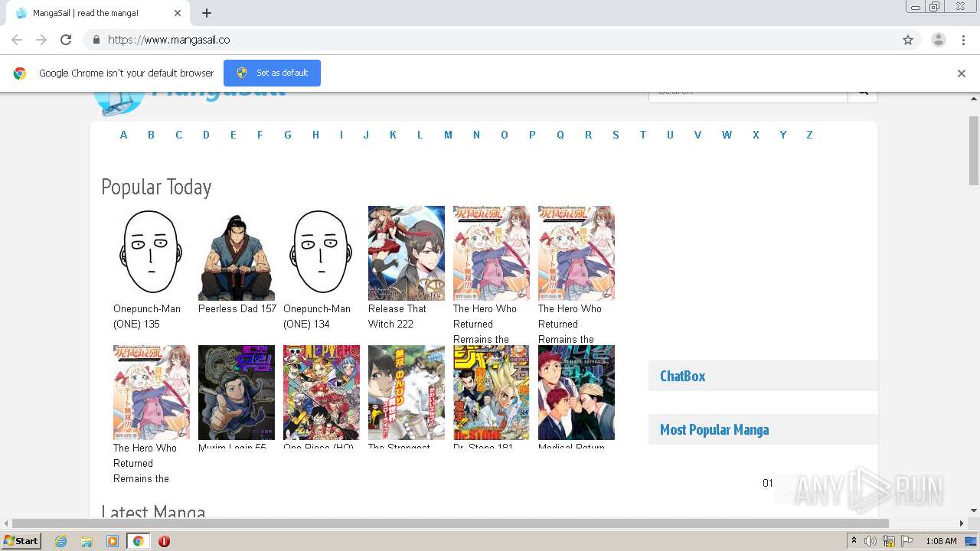Open the Windows Start menu

(x=21, y=541)
